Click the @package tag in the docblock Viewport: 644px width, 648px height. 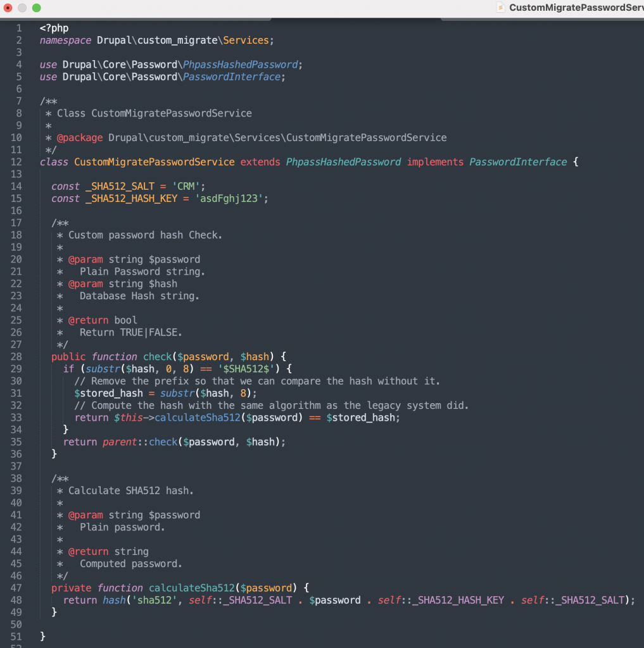[80, 137]
